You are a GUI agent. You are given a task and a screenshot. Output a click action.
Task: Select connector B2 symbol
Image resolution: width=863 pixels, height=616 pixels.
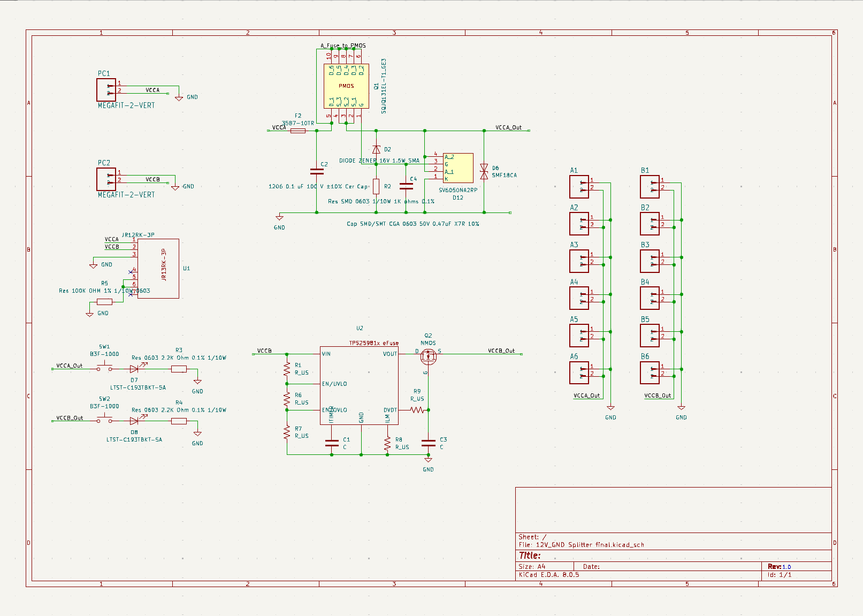pos(650,224)
